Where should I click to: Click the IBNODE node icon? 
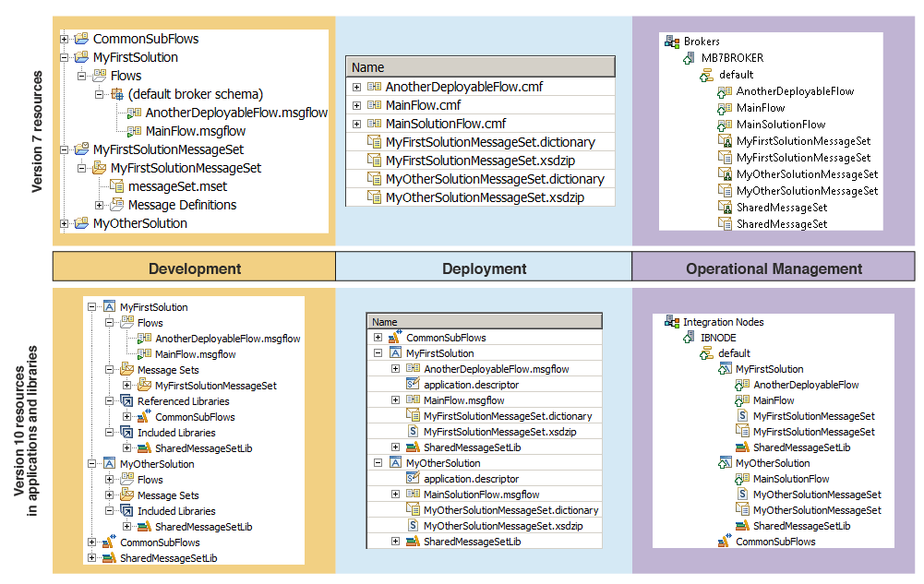click(x=689, y=338)
